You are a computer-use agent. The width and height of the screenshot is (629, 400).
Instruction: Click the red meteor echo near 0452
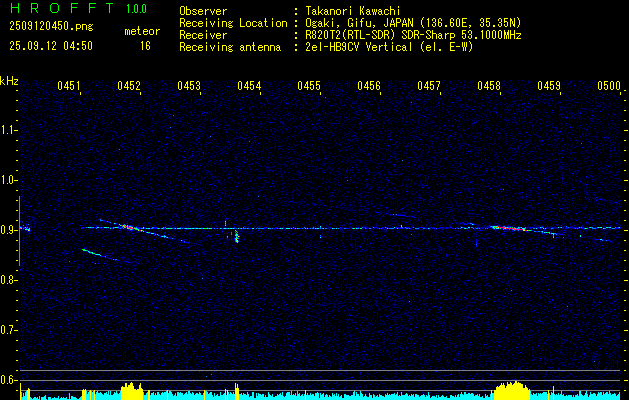coord(128,227)
